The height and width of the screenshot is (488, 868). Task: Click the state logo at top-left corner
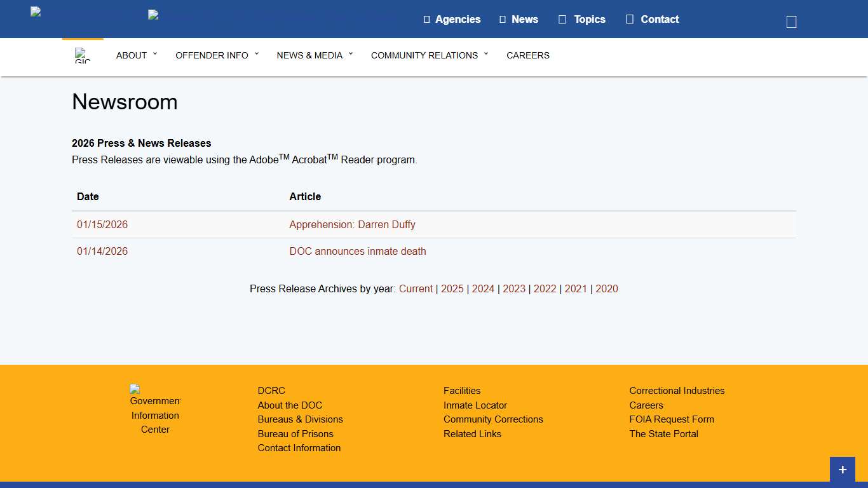point(36,12)
